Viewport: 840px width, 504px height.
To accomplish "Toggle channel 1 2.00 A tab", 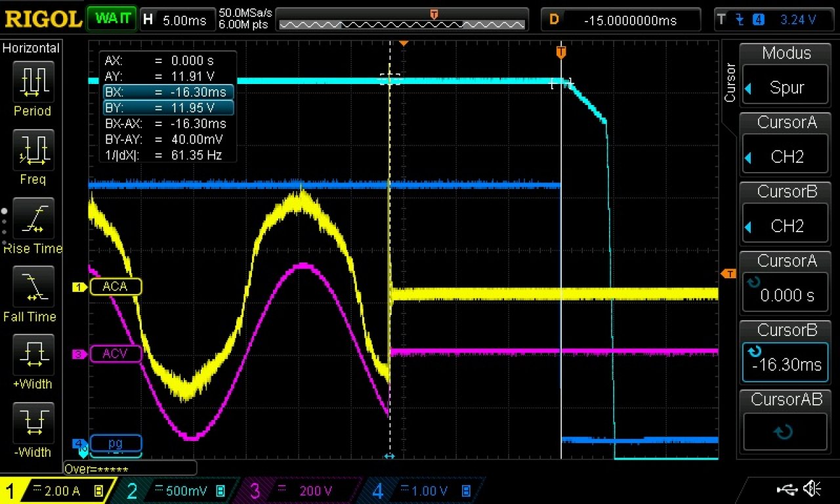I will 56,491.
